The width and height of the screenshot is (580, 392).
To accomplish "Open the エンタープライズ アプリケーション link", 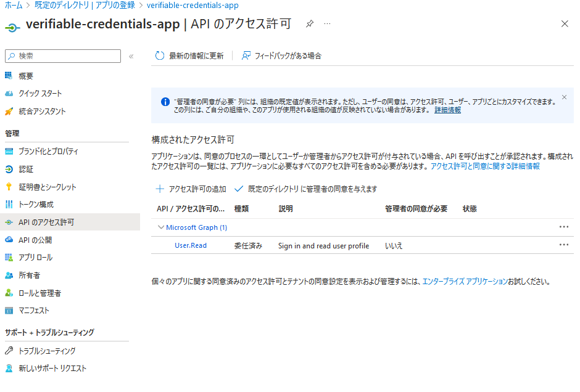I will coord(465,282).
